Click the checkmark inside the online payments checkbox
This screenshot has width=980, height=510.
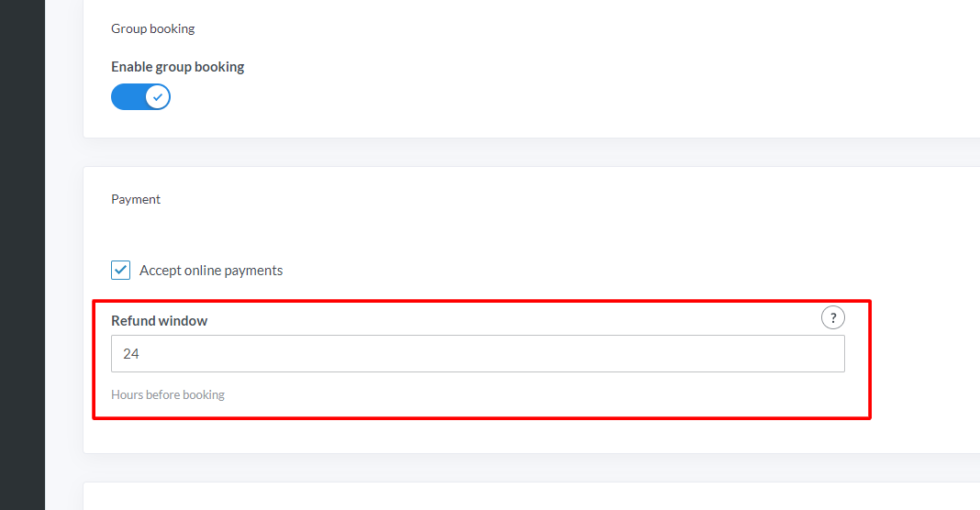click(x=121, y=271)
